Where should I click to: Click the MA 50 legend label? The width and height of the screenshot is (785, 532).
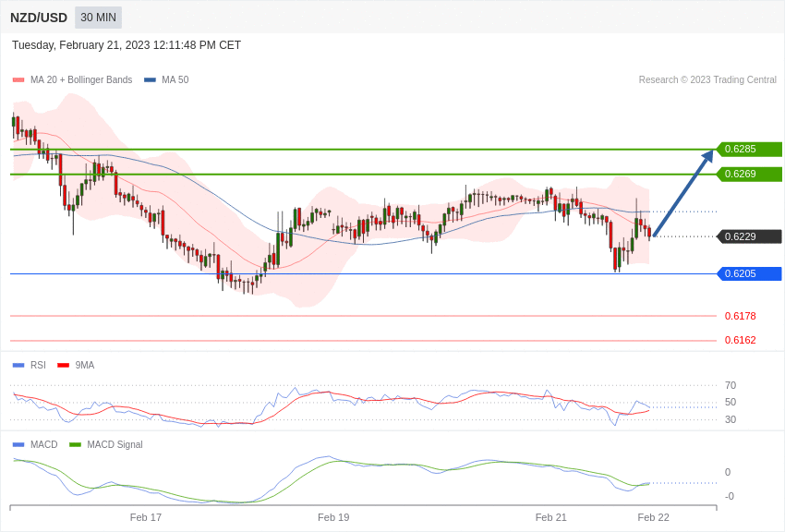(x=175, y=79)
